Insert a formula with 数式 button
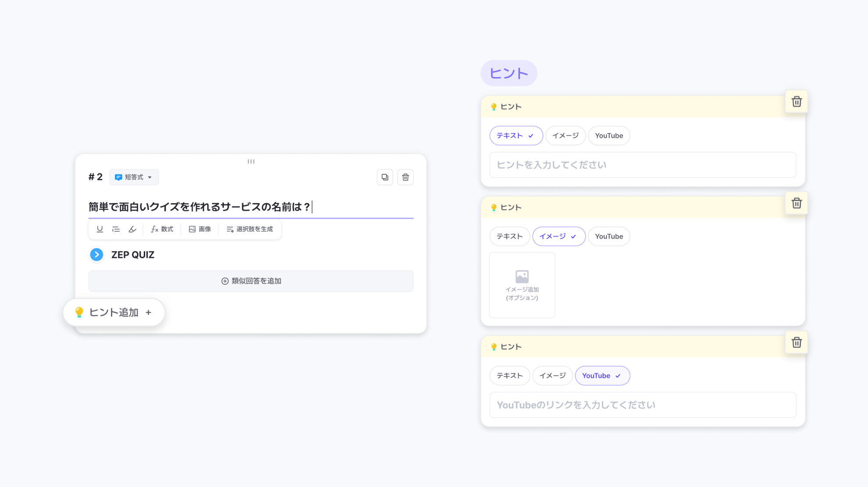 pos(162,229)
